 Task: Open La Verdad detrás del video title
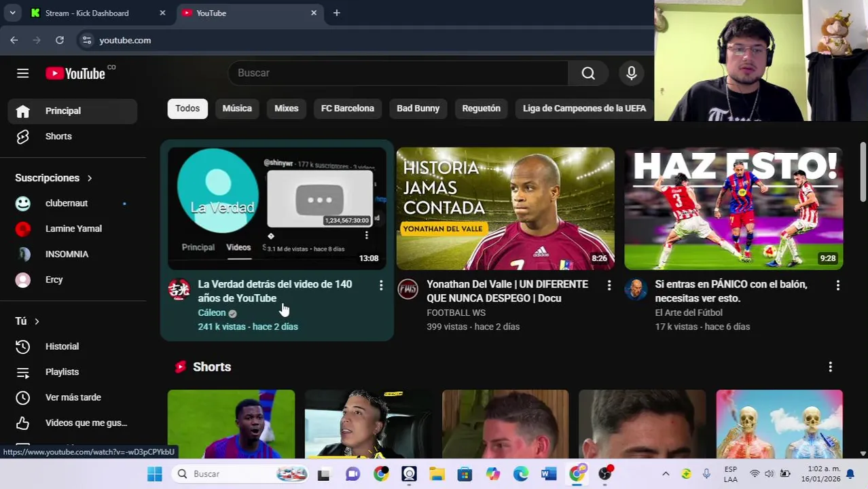coord(275,291)
